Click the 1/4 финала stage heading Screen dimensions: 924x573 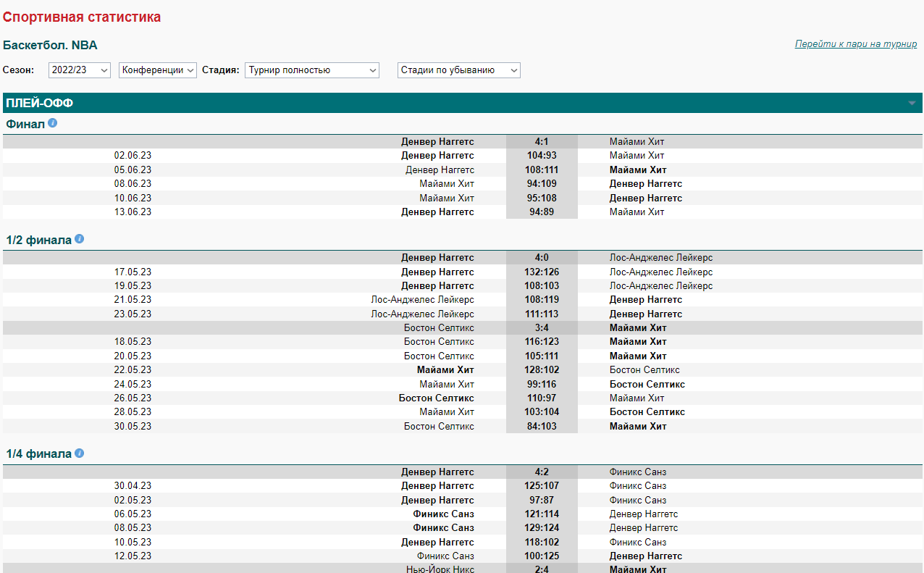click(39, 454)
